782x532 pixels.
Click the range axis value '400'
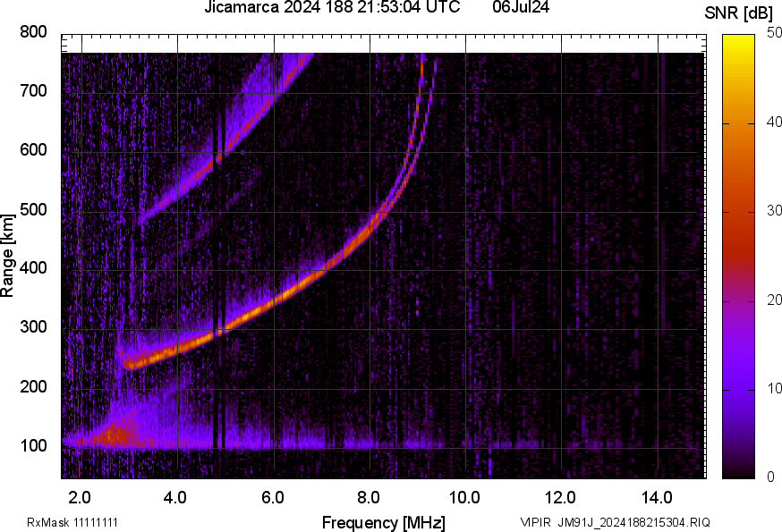(33, 268)
